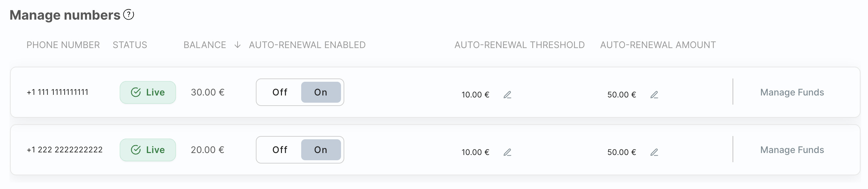Select phone number +1 111 1111111111
This screenshot has width=868, height=189.
[57, 93]
